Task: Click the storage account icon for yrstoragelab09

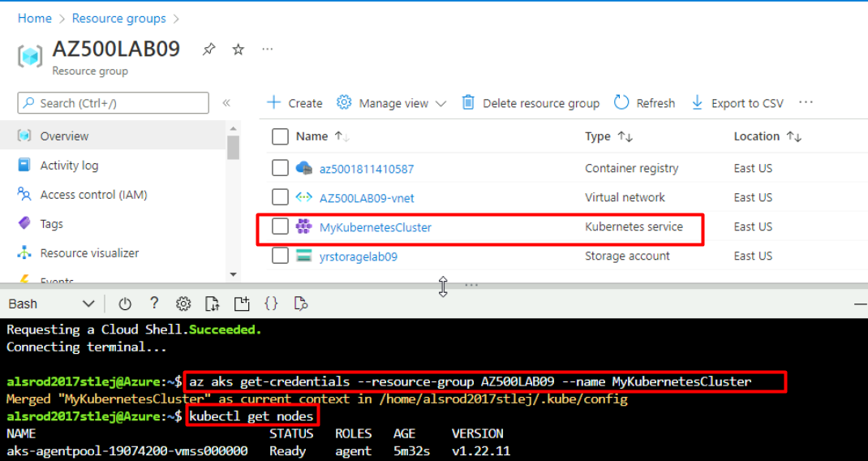Action: click(304, 256)
